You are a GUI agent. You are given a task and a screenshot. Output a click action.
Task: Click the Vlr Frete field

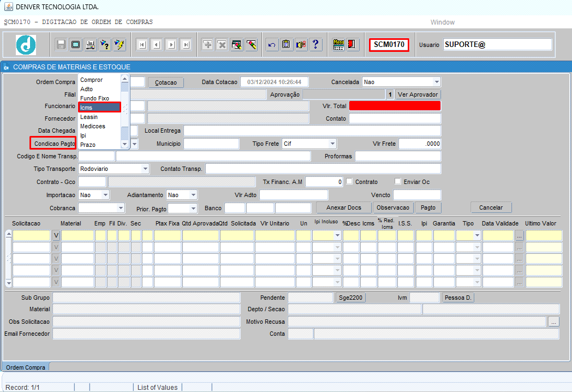click(420, 144)
